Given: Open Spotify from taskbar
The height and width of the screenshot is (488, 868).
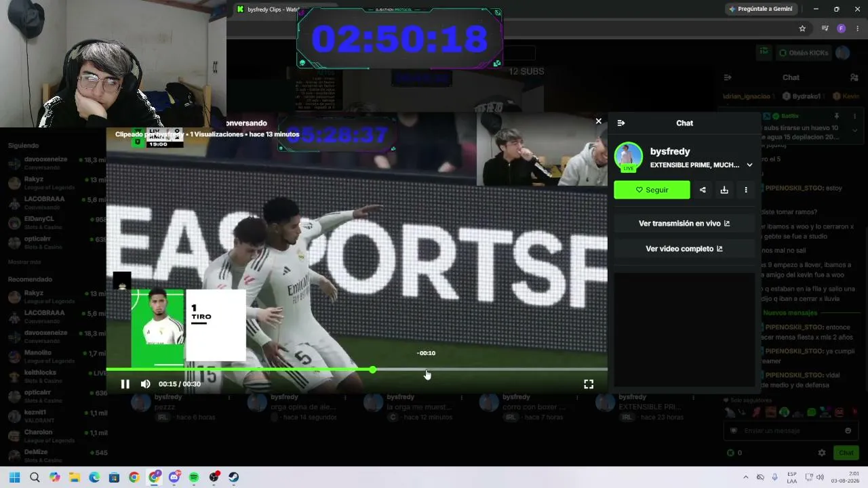Looking at the screenshot, I should coord(194,477).
